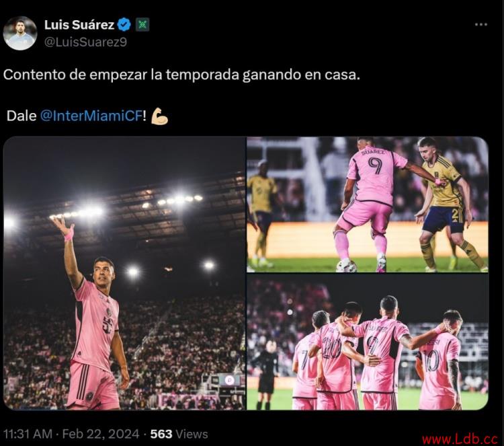Select the tweet text starting with Contento
This screenshot has width=504, height=446.
[x=181, y=75]
